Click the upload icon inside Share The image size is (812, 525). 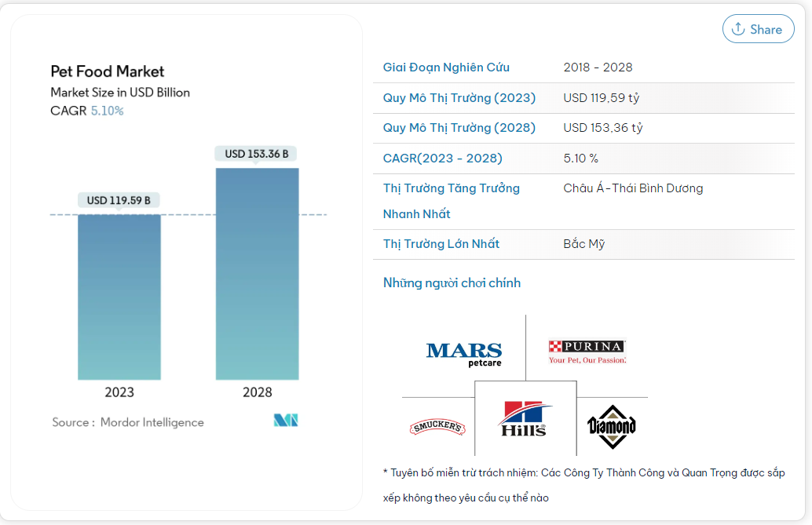[x=738, y=29]
